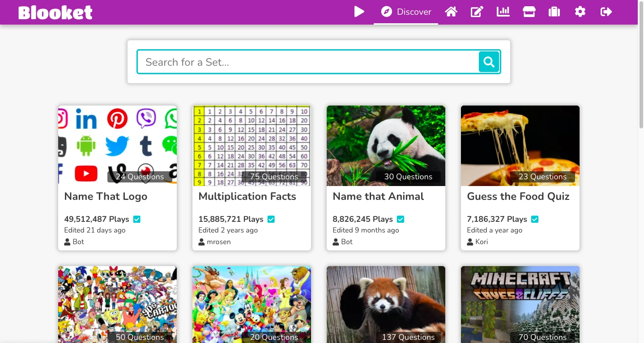Screen dimensions: 644x343
Task: Click author Bot on Name That Logo card
Action: (x=78, y=242)
